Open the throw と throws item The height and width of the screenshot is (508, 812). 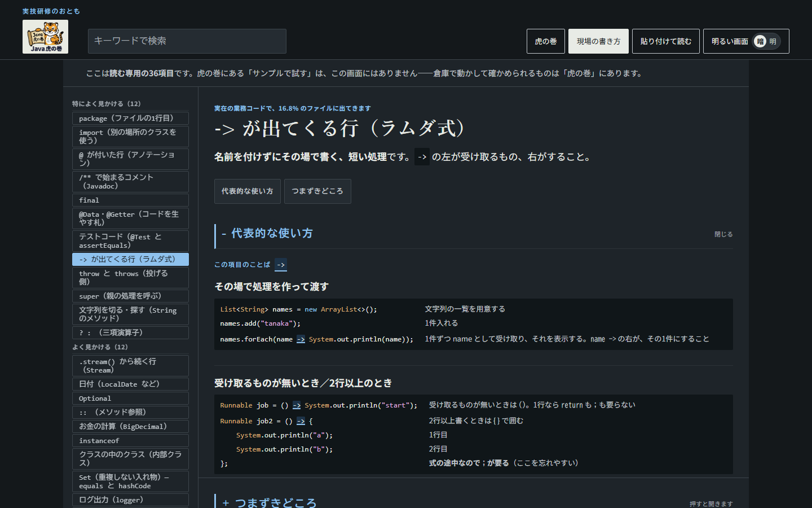pyautogui.click(x=130, y=278)
